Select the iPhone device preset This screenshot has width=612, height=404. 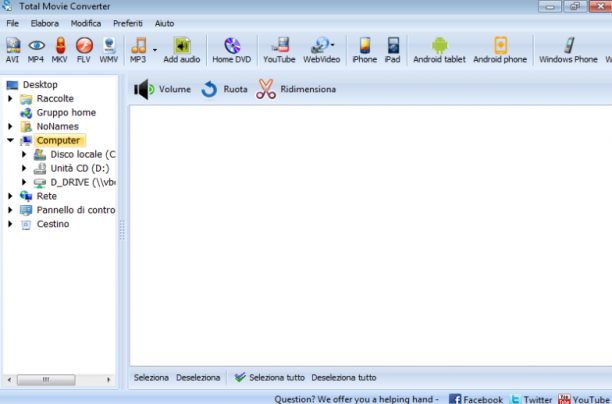click(x=365, y=50)
